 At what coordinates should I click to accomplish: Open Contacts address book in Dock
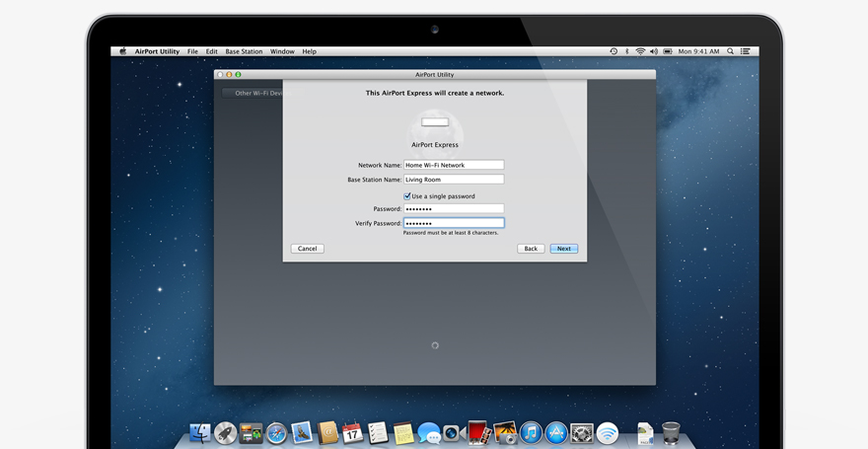[x=327, y=433]
